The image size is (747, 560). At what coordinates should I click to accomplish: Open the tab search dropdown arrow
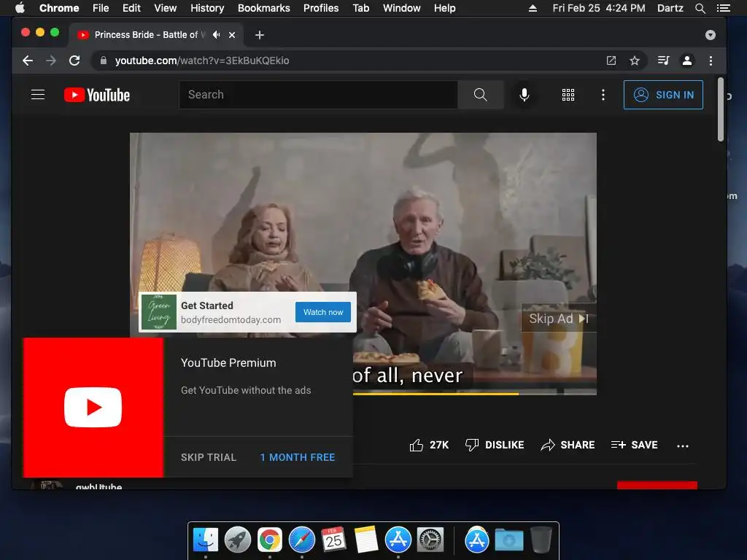[x=711, y=35]
